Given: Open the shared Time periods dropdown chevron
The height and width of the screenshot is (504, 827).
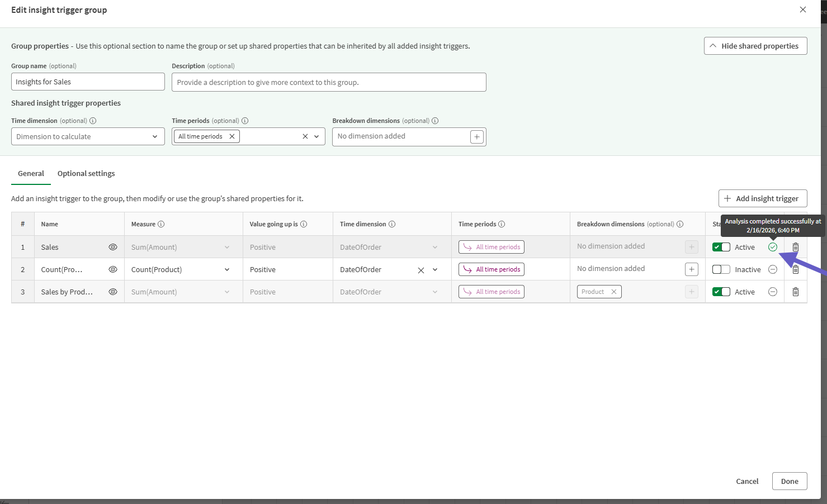Looking at the screenshot, I should 316,136.
